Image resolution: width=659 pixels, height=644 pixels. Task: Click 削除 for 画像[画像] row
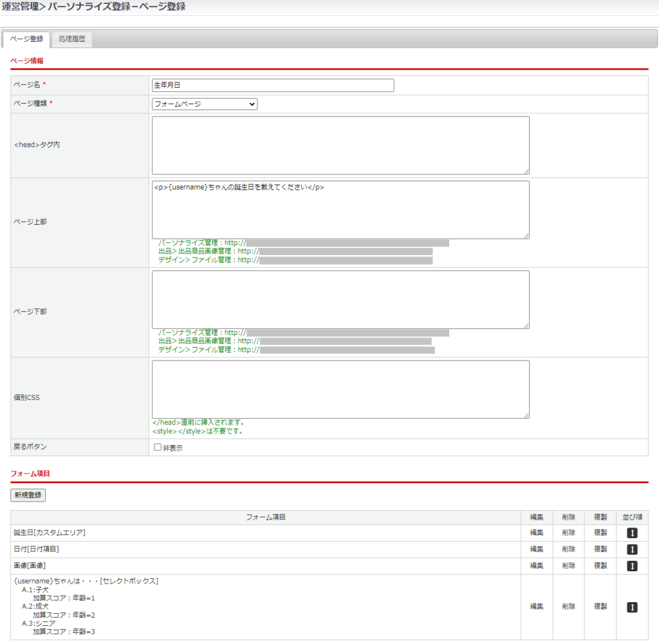(x=568, y=565)
